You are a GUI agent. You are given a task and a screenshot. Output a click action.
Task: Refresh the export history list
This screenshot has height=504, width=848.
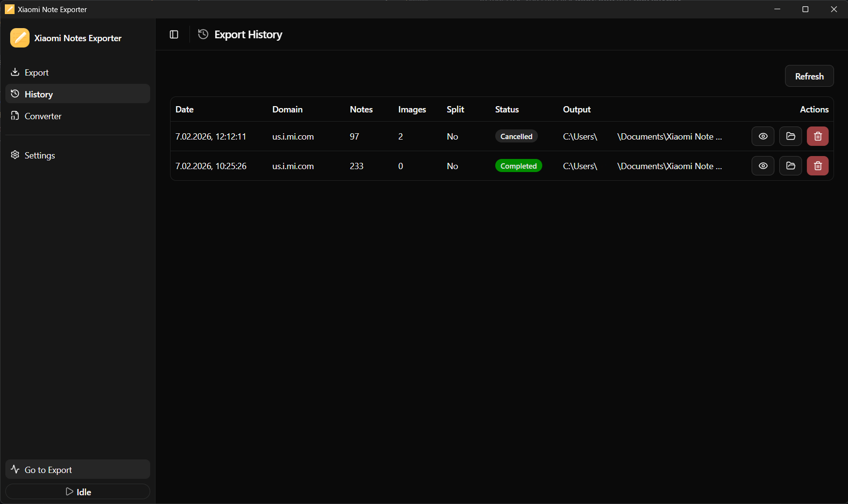tap(809, 76)
